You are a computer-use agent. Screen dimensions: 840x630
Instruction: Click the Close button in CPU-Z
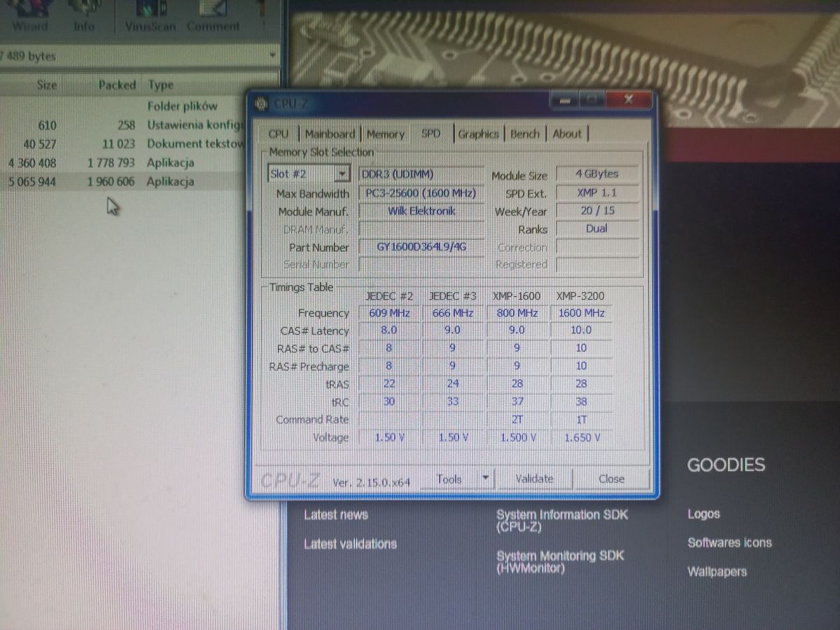click(611, 479)
